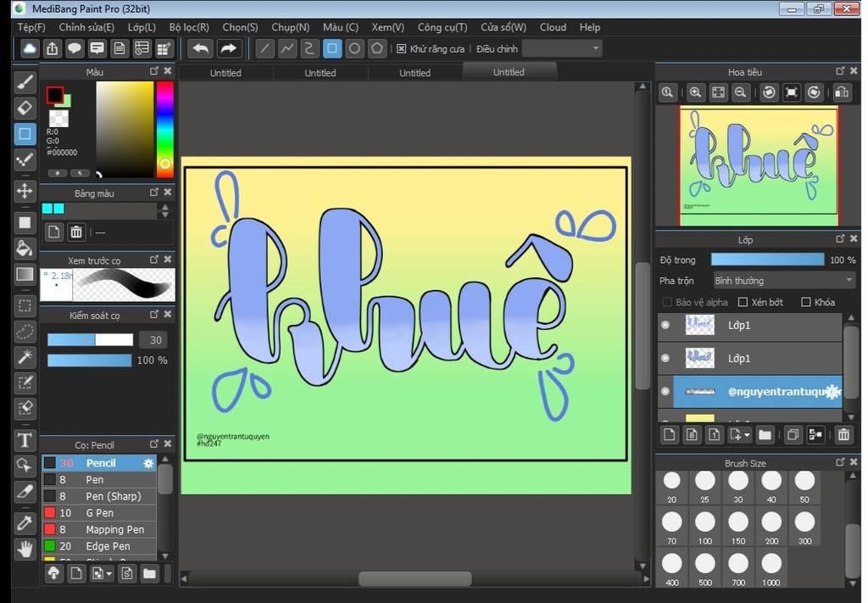Hide the second Lớp1 layer
Viewport: 868px width, 603px height.
pyautogui.click(x=666, y=358)
